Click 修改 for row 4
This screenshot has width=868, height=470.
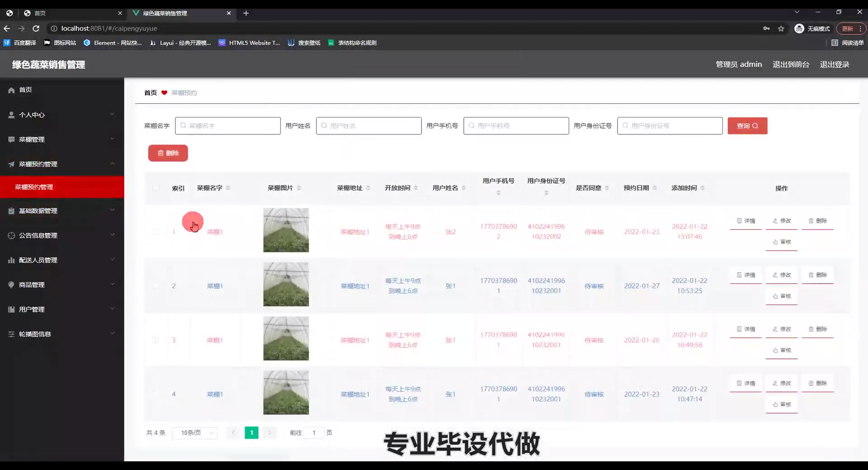coord(782,383)
